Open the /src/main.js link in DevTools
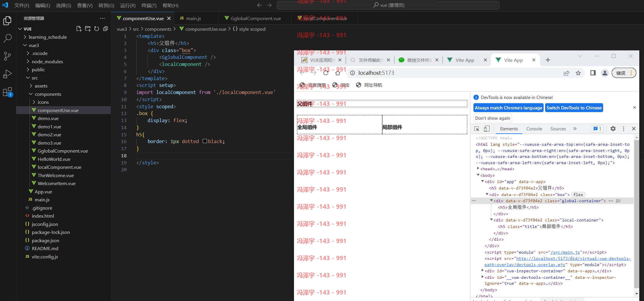The image size is (644, 301). tap(565, 252)
